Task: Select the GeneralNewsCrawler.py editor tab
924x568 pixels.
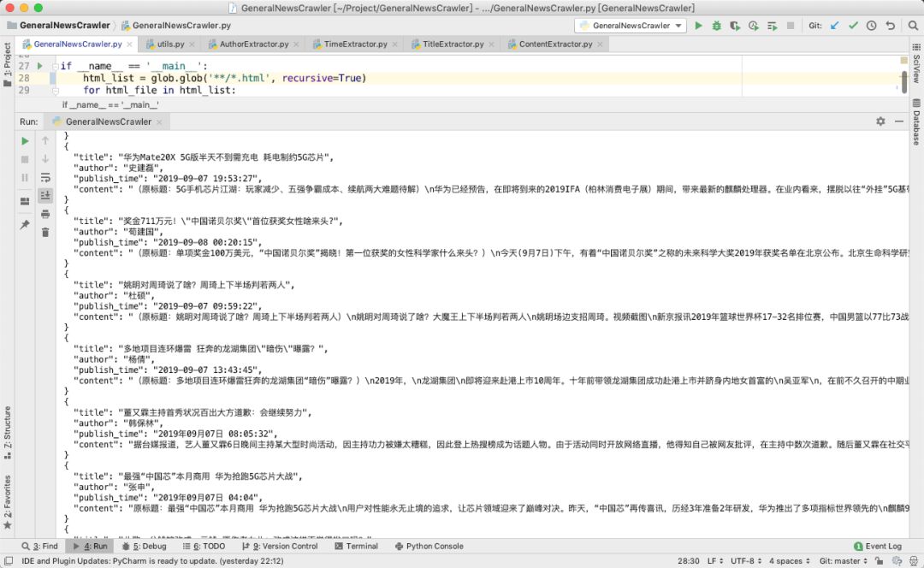Action: click(77, 44)
